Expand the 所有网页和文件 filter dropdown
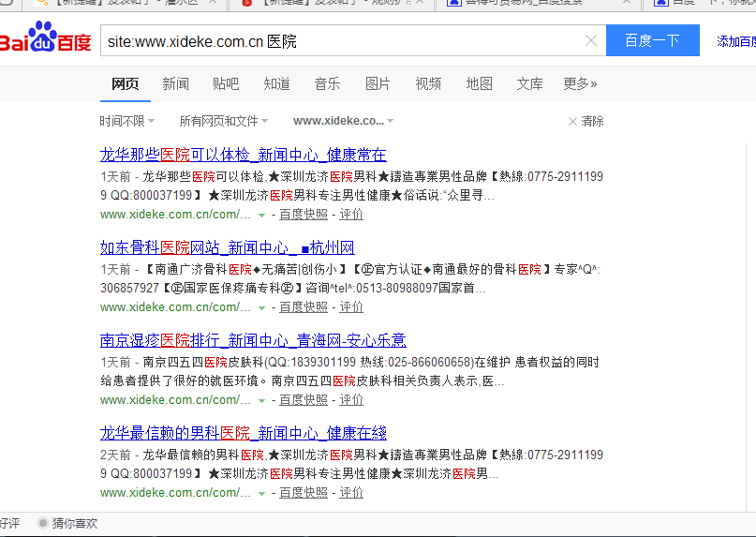This screenshot has height=537, width=756. pyautogui.click(x=224, y=121)
